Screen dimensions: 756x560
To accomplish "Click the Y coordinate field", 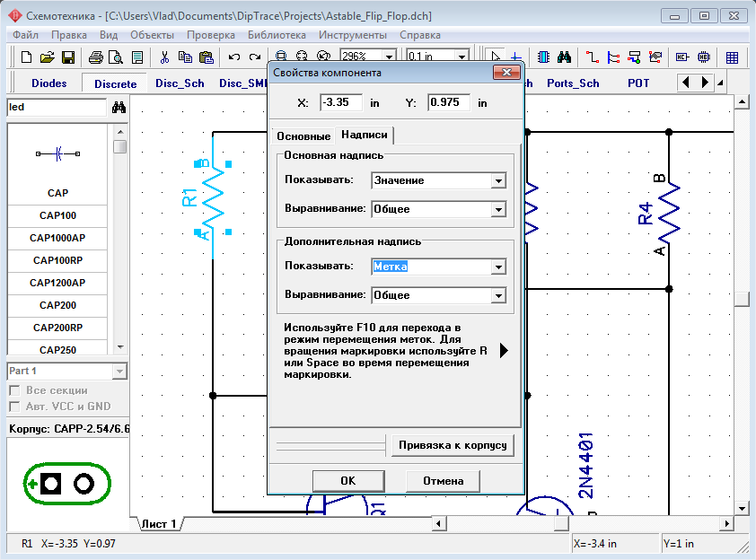I will point(448,102).
